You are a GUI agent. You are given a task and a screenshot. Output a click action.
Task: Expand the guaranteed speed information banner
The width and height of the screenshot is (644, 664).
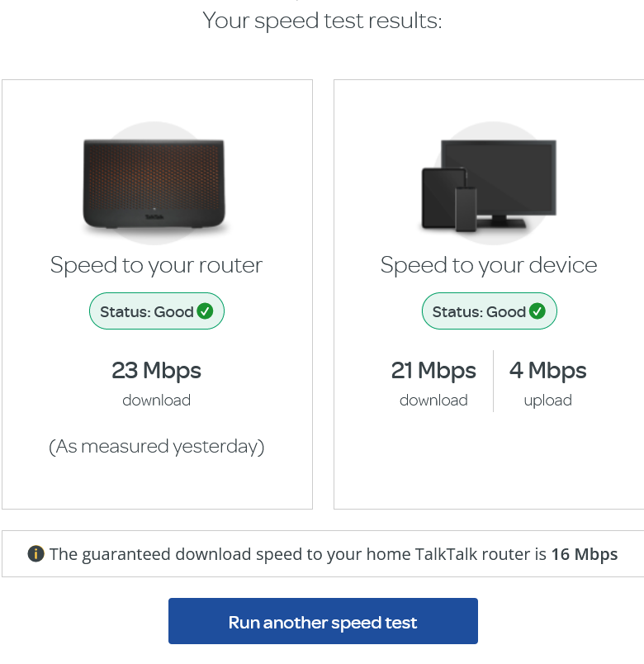(322, 553)
